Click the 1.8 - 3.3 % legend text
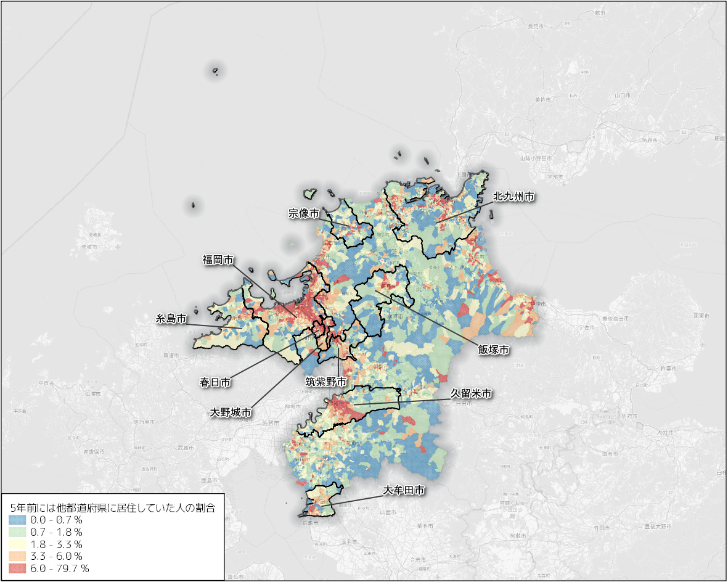Image resolution: width=728 pixels, height=582 pixels. click(x=56, y=544)
